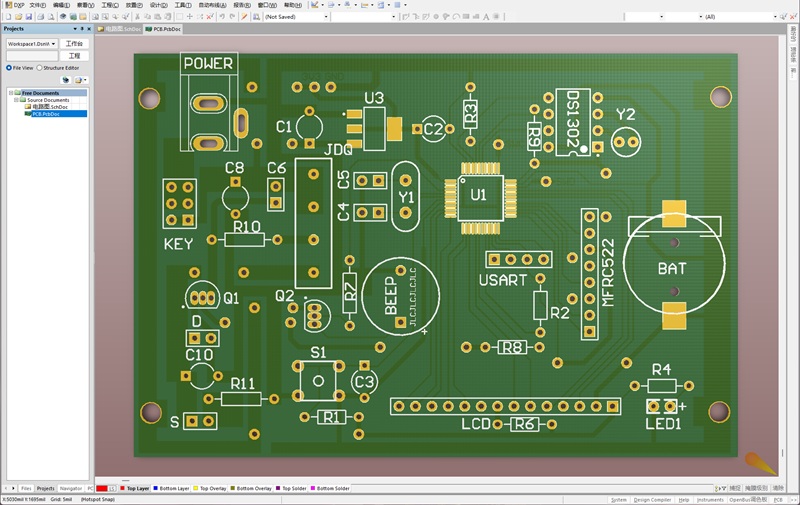Image resolution: width=800 pixels, height=505 pixels.
Task: Click the 掩膜级别 mask level button
Action: 756,488
